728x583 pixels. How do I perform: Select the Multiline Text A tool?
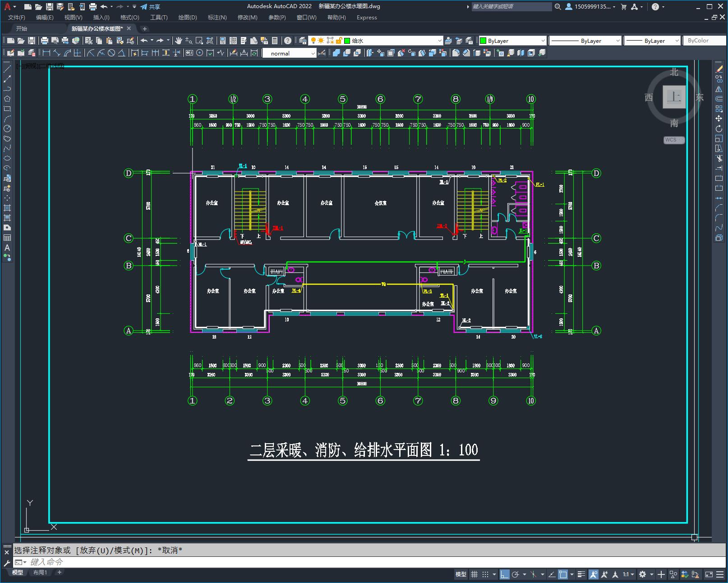(7, 248)
